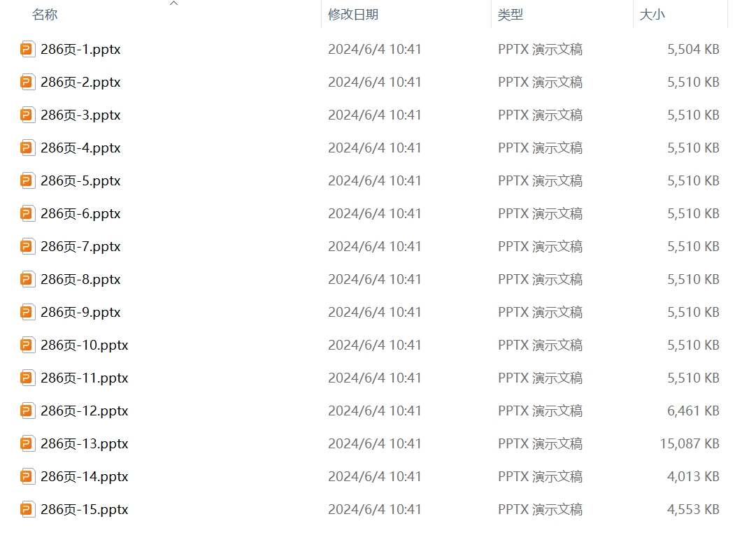The width and height of the screenshot is (756, 542).
Task: Select the icon of 286页-9.pptx
Action: point(27,312)
